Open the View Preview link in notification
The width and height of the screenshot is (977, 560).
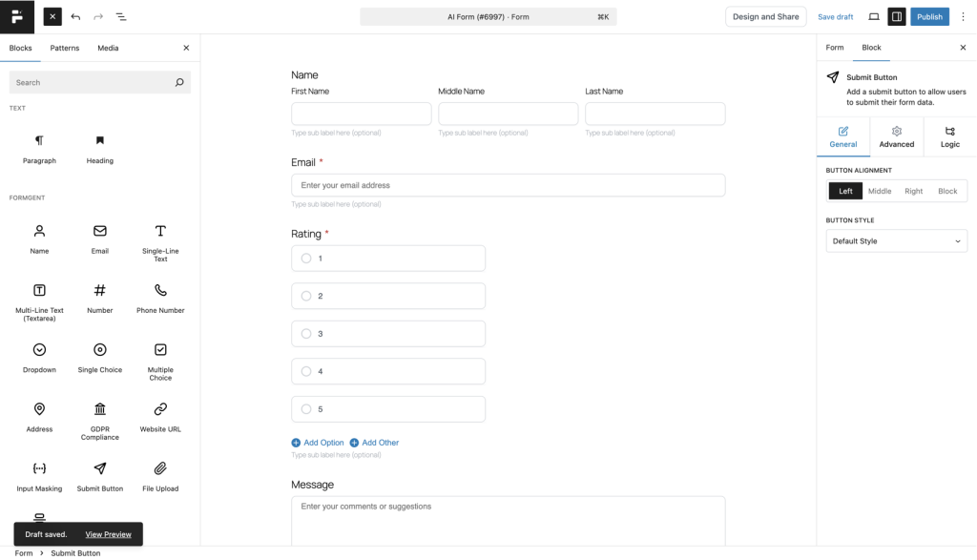pos(109,534)
